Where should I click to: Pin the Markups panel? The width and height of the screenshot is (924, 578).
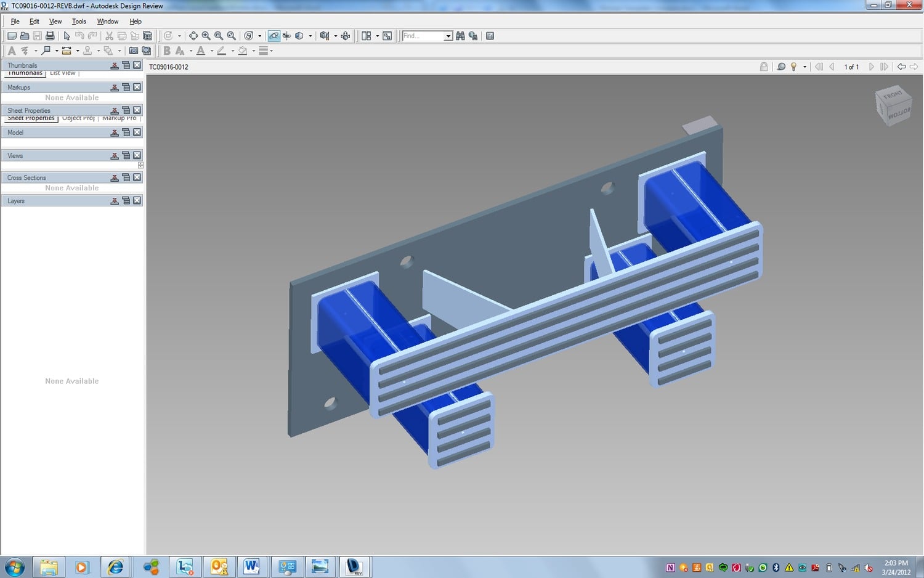(x=115, y=88)
